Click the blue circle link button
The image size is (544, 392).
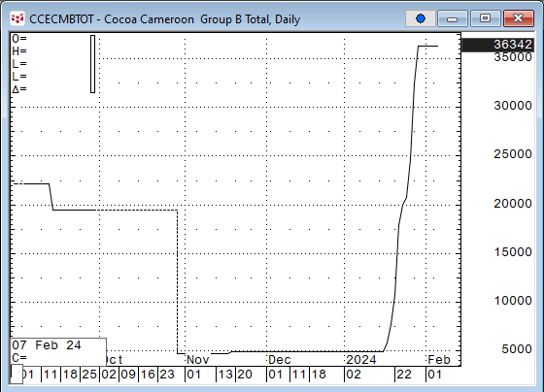(421, 18)
